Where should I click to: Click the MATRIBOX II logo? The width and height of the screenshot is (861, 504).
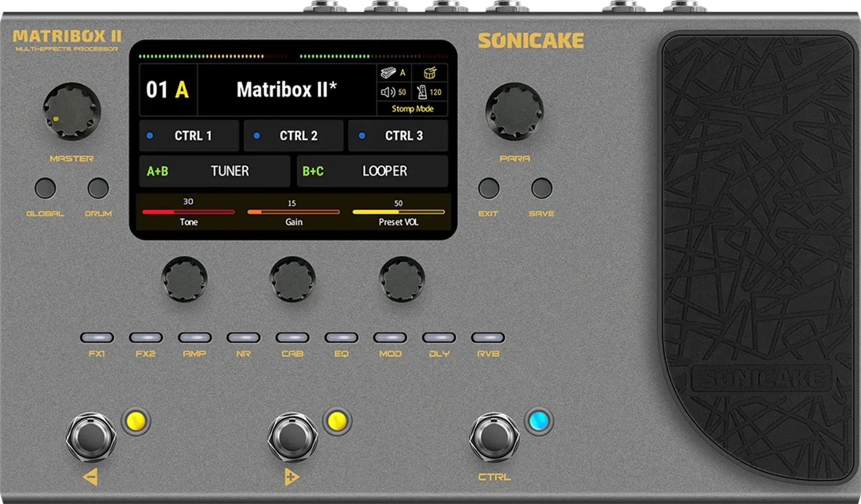tap(67, 36)
